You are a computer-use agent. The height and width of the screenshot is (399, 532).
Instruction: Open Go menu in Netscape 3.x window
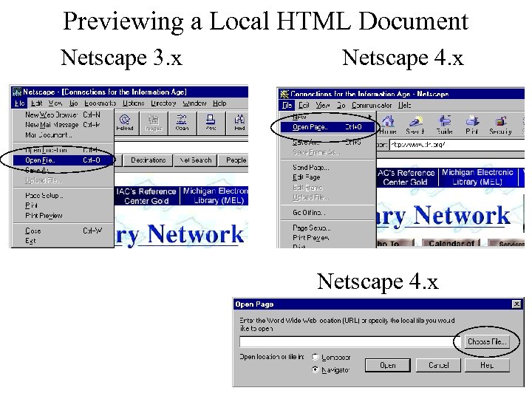tap(73, 103)
